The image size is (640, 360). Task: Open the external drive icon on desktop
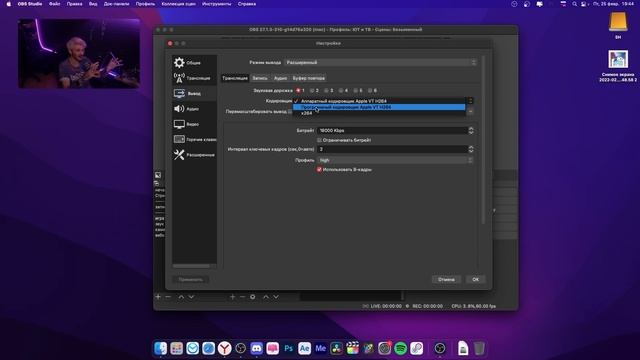pos(618,22)
